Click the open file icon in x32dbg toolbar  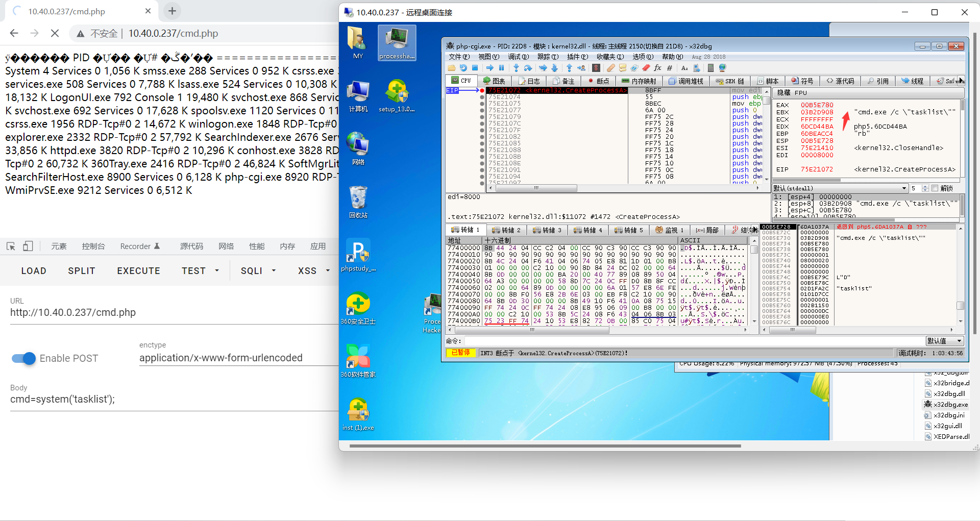click(x=452, y=68)
